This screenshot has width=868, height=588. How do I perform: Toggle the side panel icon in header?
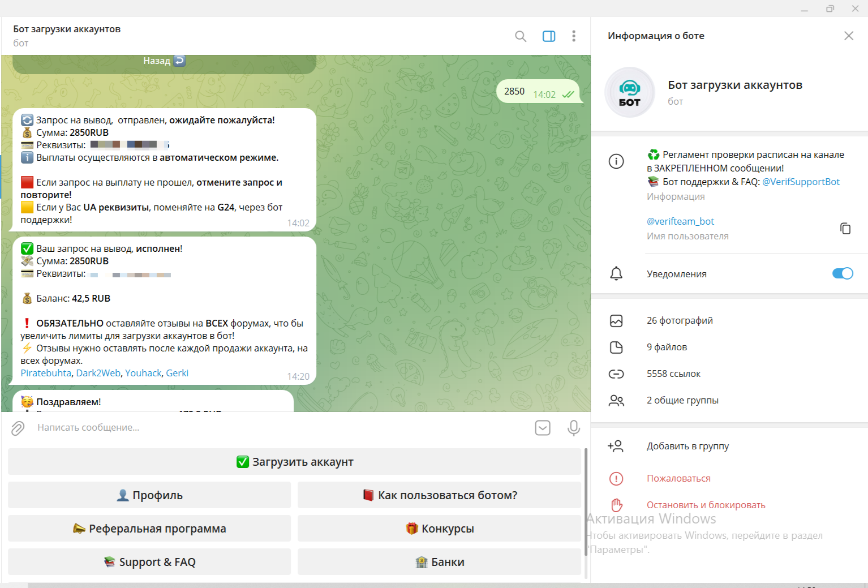pyautogui.click(x=548, y=36)
